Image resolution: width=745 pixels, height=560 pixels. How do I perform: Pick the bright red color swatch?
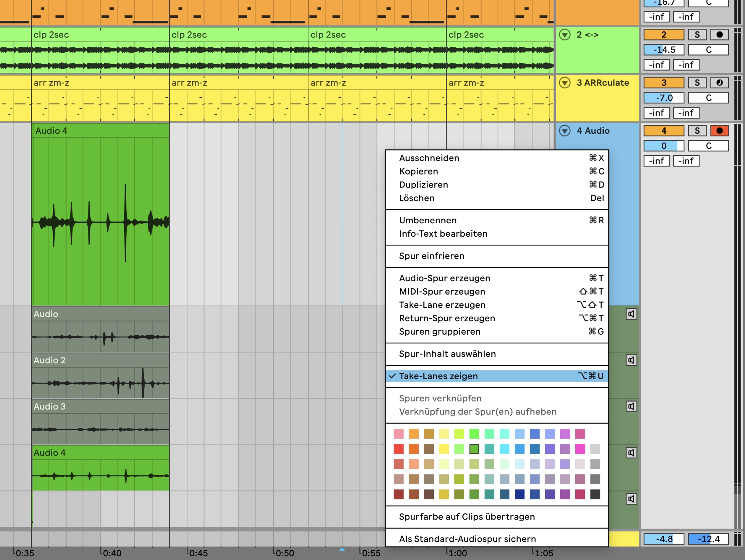(398, 449)
